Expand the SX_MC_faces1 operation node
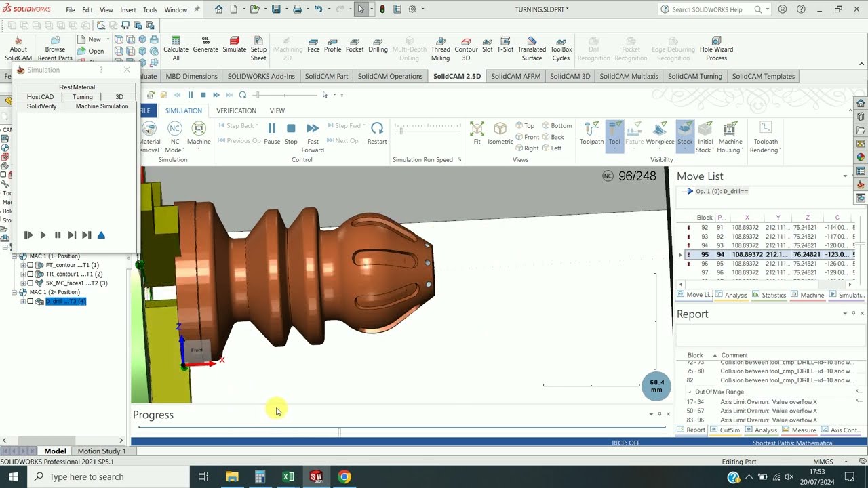868x488 pixels. pos(23,283)
